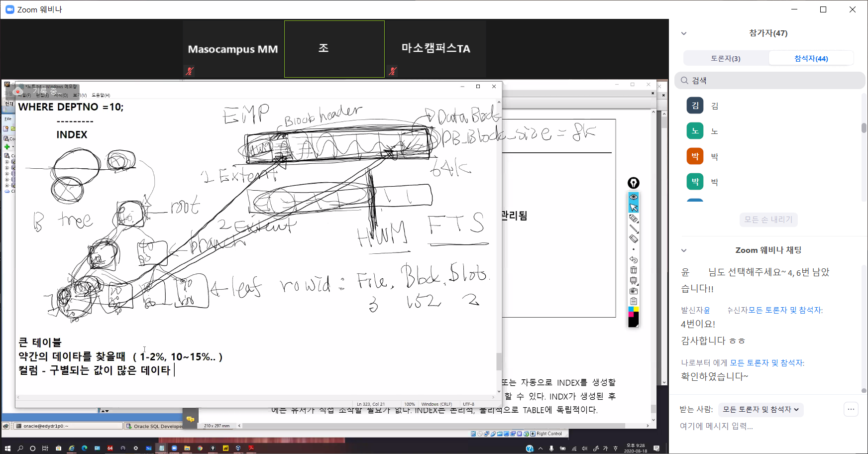This screenshot has width=868, height=454.
Task: Click the chat message input field
Action: pos(766,426)
